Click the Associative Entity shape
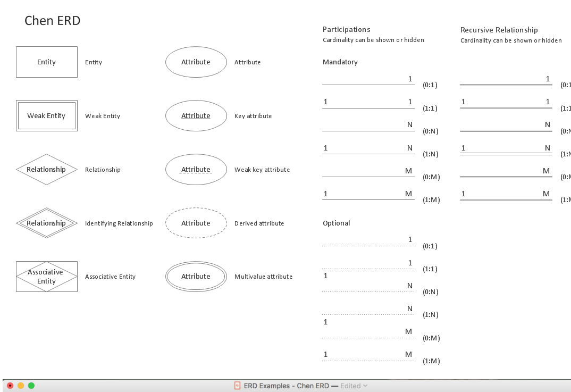 click(46, 276)
